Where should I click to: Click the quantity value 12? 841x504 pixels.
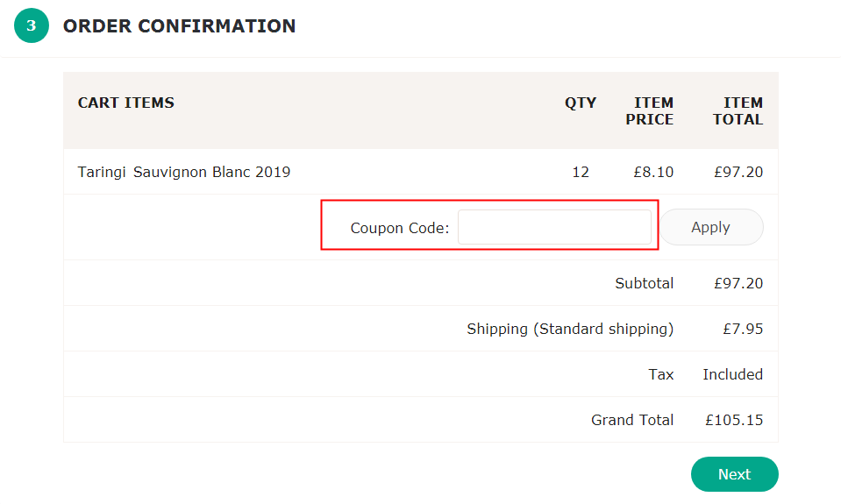point(581,172)
